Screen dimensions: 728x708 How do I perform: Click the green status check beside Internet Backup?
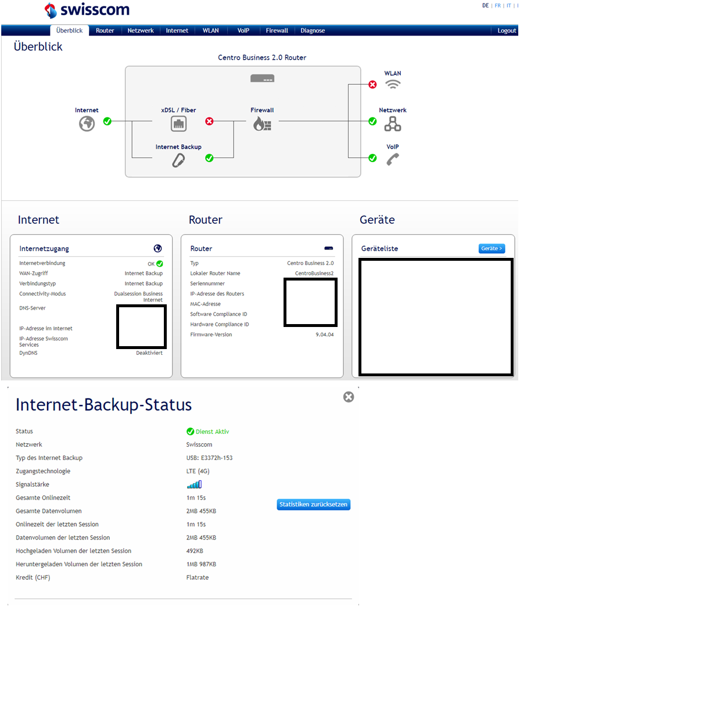(x=209, y=158)
